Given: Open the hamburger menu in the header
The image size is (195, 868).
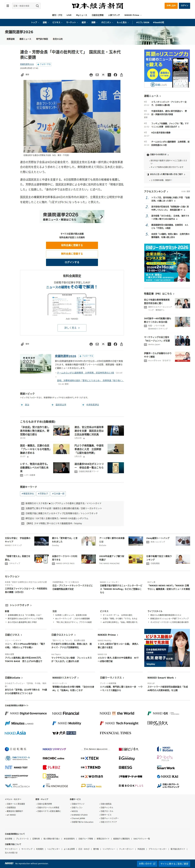Looking at the screenshot, I should pos(7,6).
